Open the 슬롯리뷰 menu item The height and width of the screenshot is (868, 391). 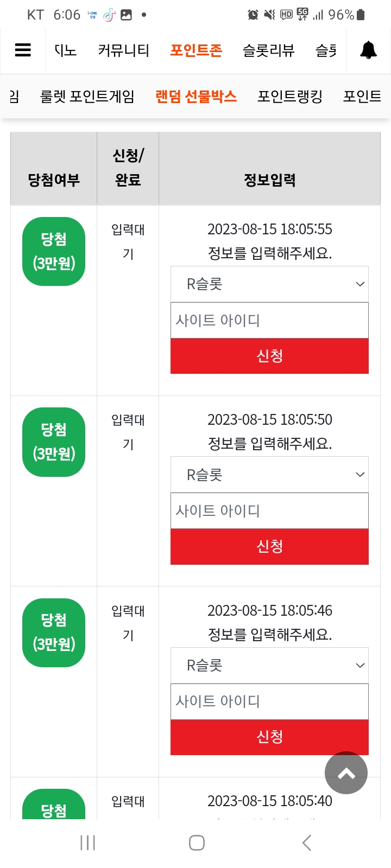(268, 50)
